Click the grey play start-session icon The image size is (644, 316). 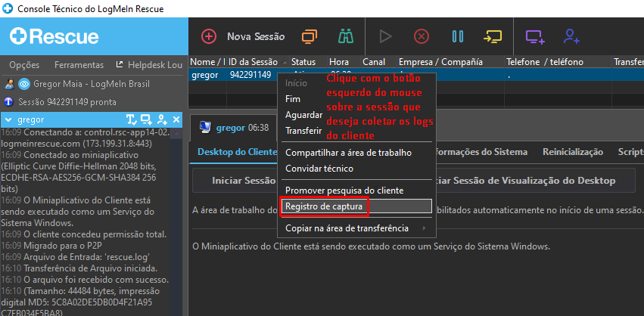(385, 36)
